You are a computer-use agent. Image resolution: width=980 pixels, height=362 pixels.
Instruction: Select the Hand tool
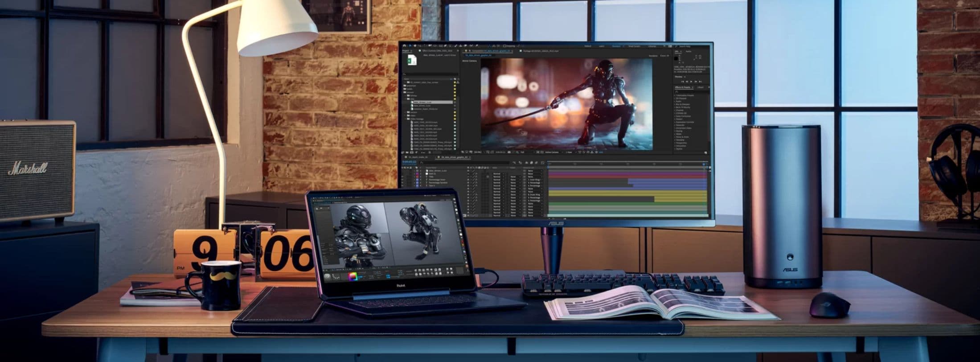(415, 46)
